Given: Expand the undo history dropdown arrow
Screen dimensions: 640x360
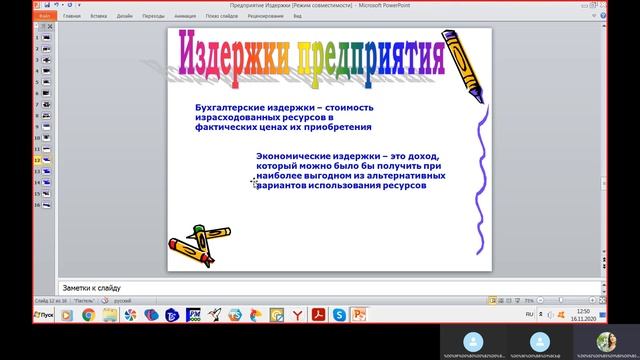Looking at the screenshot, I should coord(62,5).
